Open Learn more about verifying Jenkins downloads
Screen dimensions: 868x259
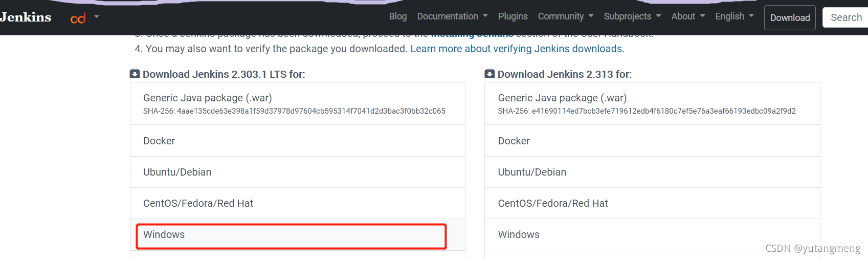[x=517, y=49]
